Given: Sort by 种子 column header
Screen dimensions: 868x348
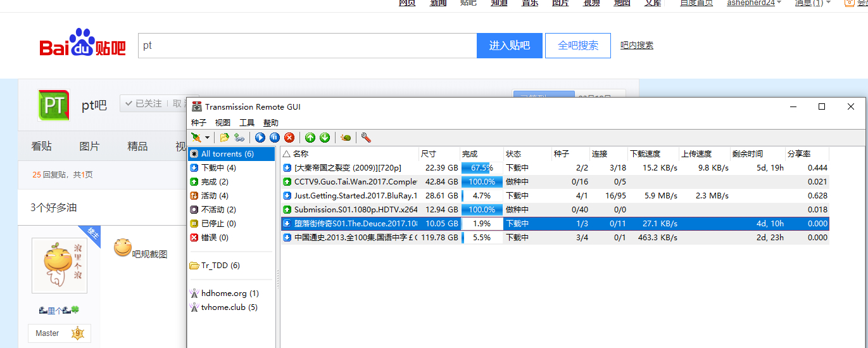Looking at the screenshot, I should [570, 153].
